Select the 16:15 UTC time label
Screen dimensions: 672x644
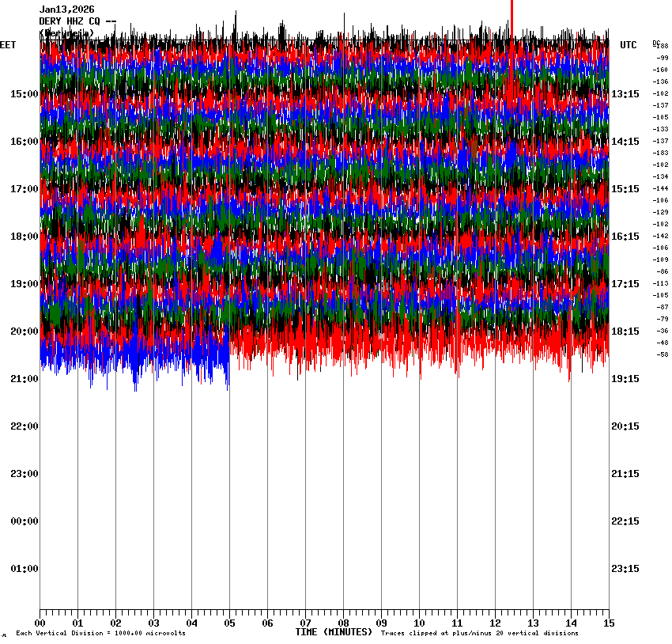click(625, 237)
